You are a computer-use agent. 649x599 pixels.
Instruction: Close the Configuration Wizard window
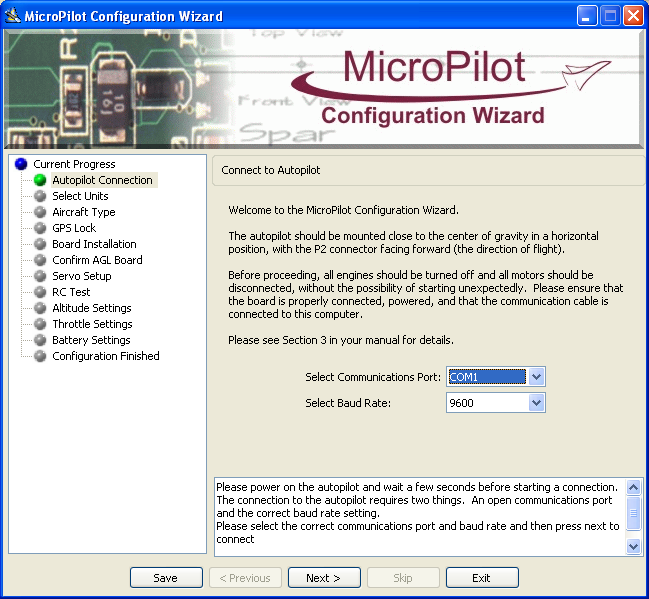tap(634, 16)
